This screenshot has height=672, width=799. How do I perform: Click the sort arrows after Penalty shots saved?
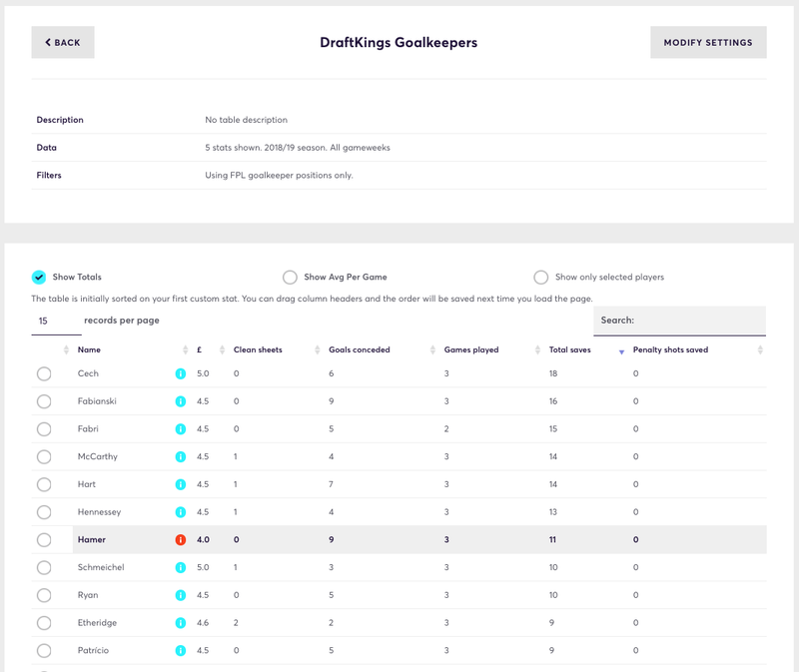[x=760, y=349]
